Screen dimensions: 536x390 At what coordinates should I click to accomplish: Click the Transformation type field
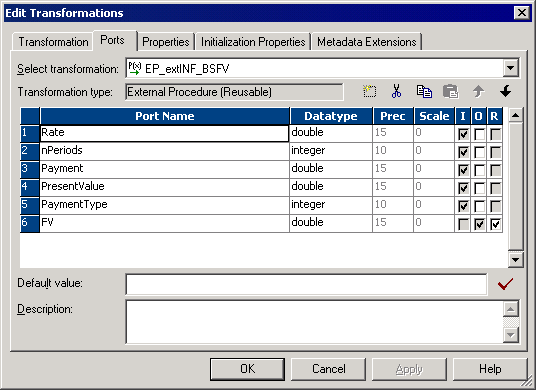(x=234, y=92)
